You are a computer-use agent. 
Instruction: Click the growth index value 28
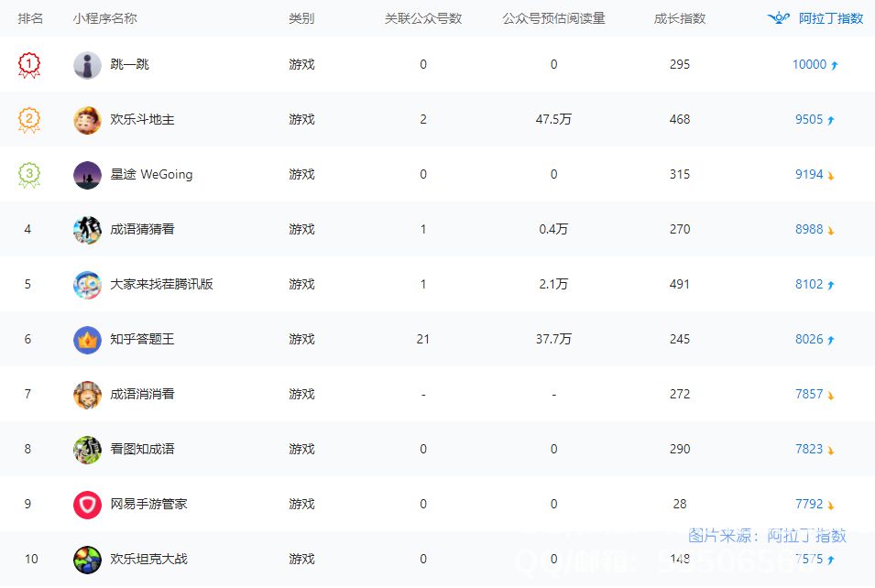click(x=680, y=504)
